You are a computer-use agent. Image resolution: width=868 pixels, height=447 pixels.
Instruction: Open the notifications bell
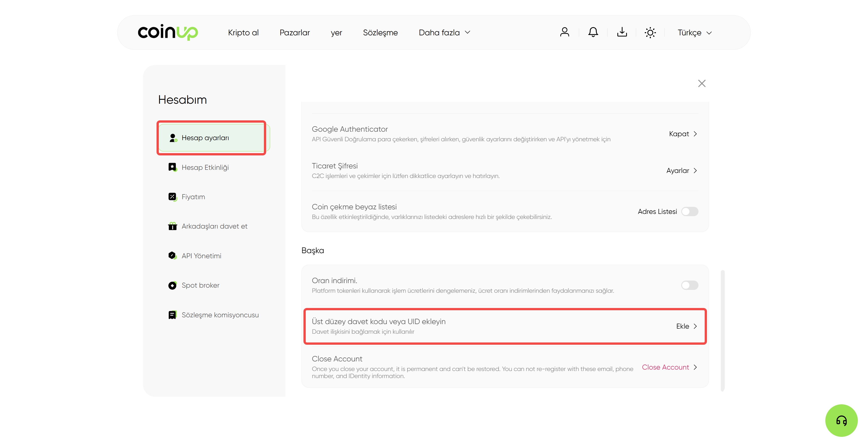pos(593,32)
